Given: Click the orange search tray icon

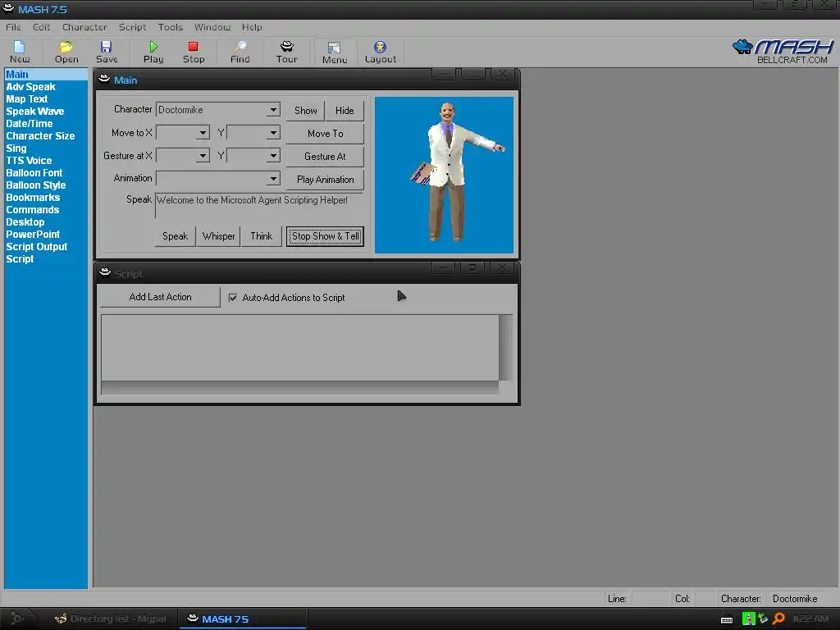Looking at the screenshot, I should click(778, 619).
